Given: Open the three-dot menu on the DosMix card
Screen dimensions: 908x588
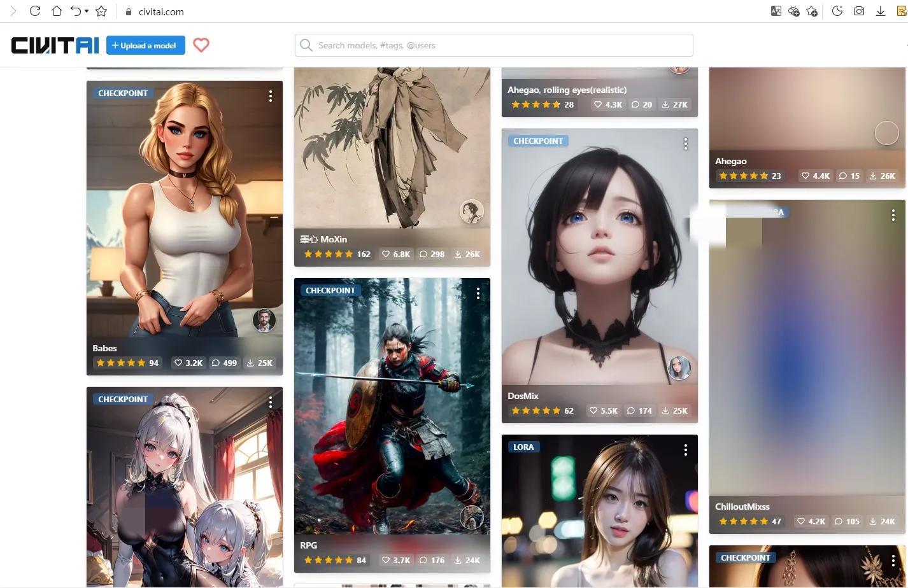Looking at the screenshot, I should pyautogui.click(x=686, y=144).
